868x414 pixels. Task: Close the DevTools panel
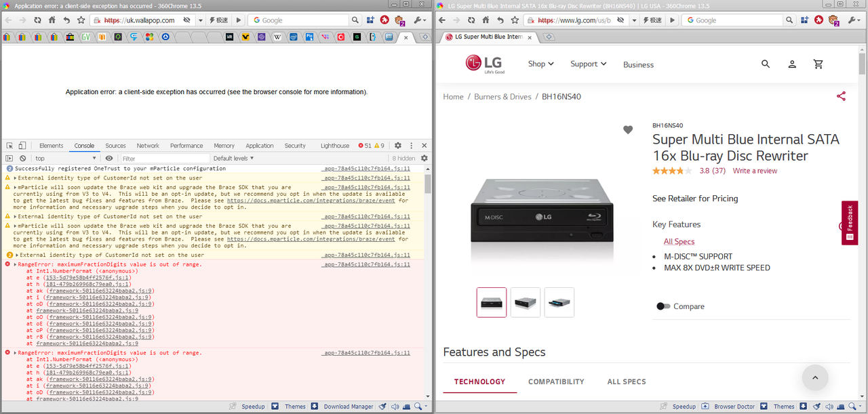(x=425, y=146)
